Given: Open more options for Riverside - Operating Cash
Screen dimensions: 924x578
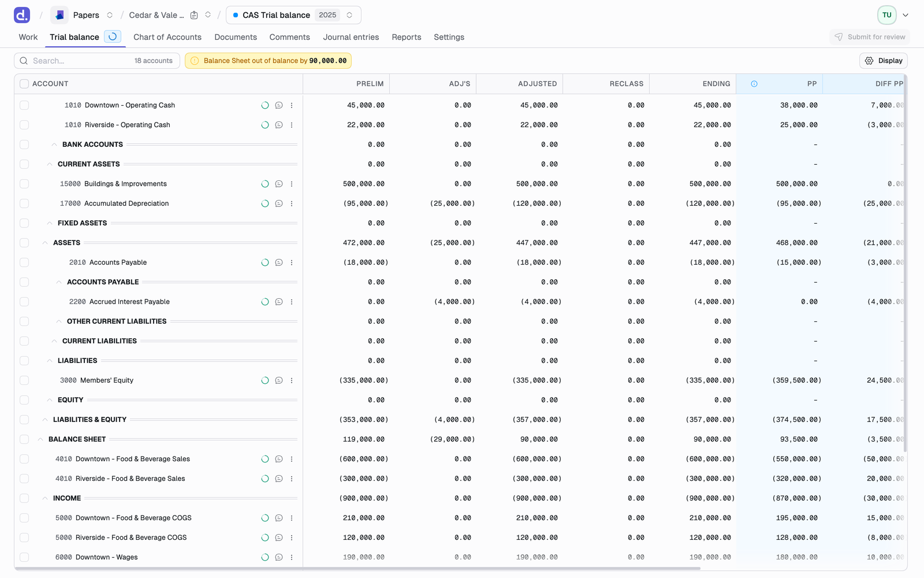Looking at the screenshot, I should pyautogui.click(x=292, y=125).
